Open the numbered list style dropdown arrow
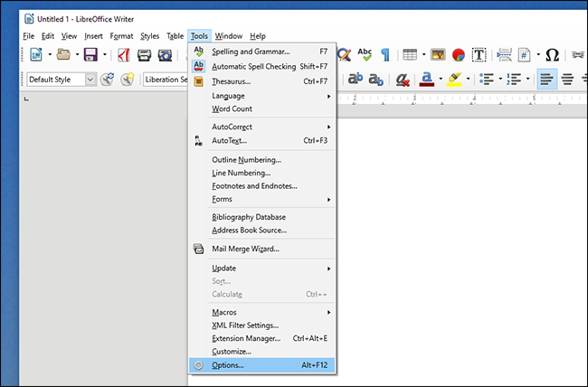Viewport: 588px width, 387px height. tap(527, 80)
